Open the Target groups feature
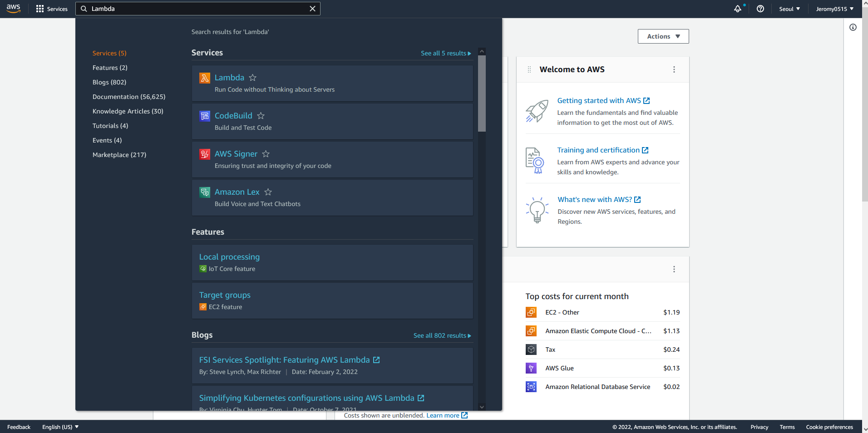This screenshot has width=868, height=433. [225, 295]
